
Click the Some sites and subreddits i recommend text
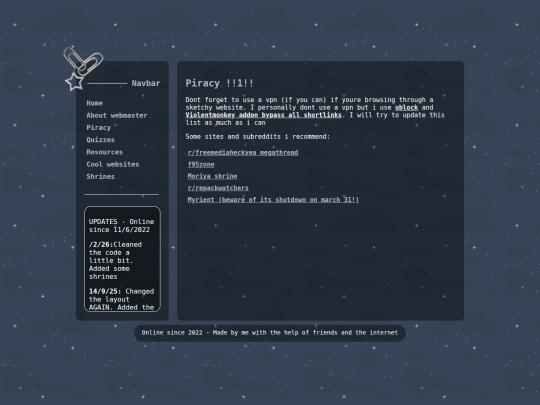point(258,137)
